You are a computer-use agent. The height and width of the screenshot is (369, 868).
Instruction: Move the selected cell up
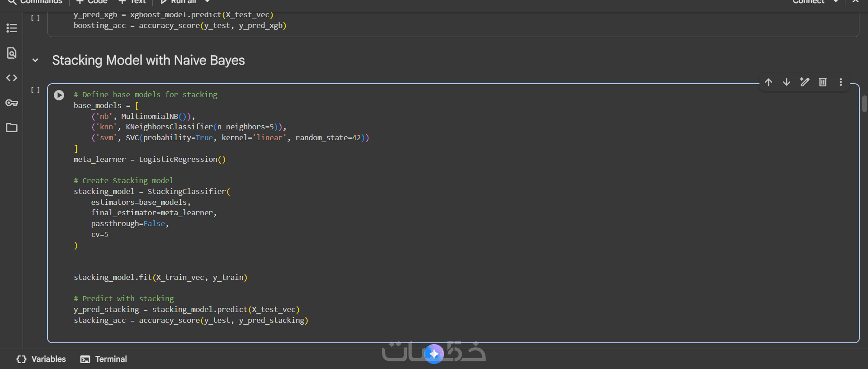769,82
